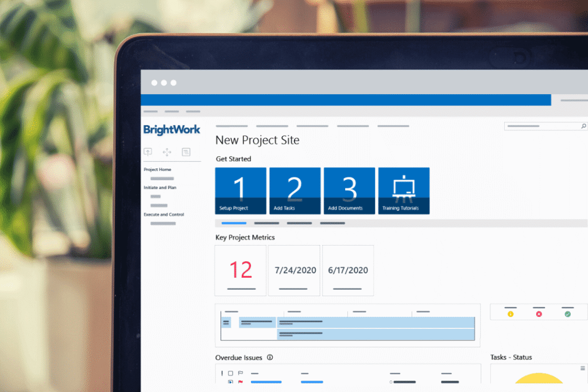588x392 pixels.
Task: Select the flag column header toggle
Action: click(x=241, y=373)
